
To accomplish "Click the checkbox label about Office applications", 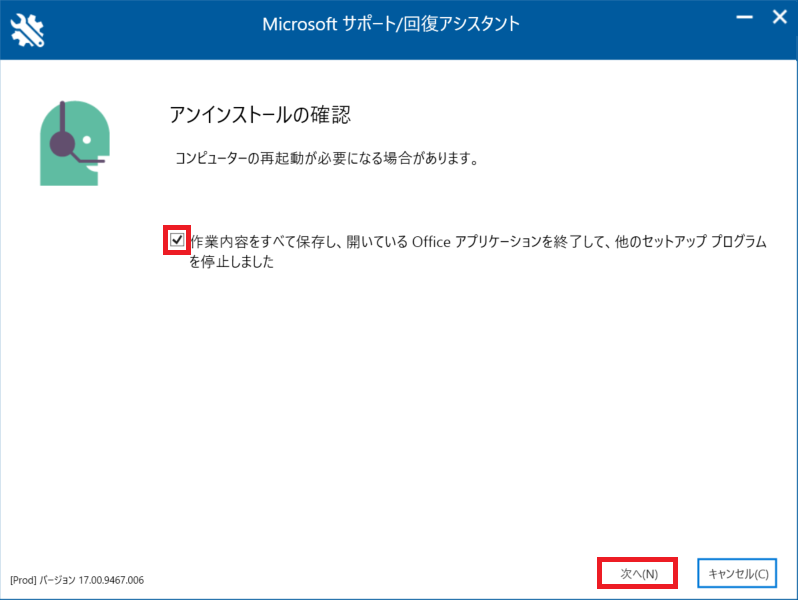I will 478,251.
